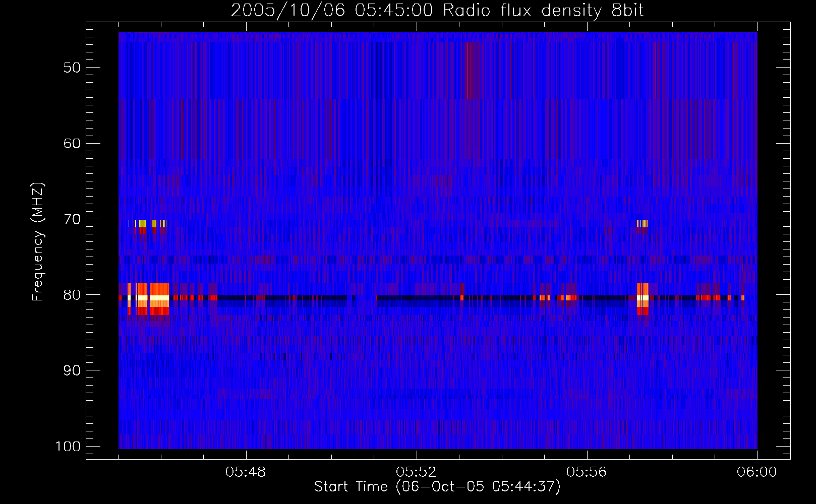This screenshot has height=504, width=816.
Task: Click the plot title "2005/10/06 05:45:00 Radio flux density 8bit"
Action: [x=437, y=11]
